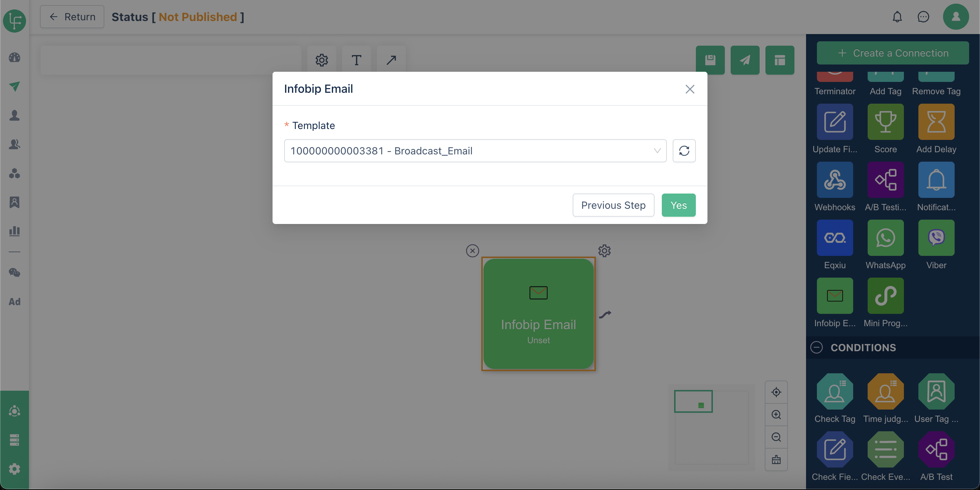
Task: Zoom out of the canvas
Action: (776, 437)
